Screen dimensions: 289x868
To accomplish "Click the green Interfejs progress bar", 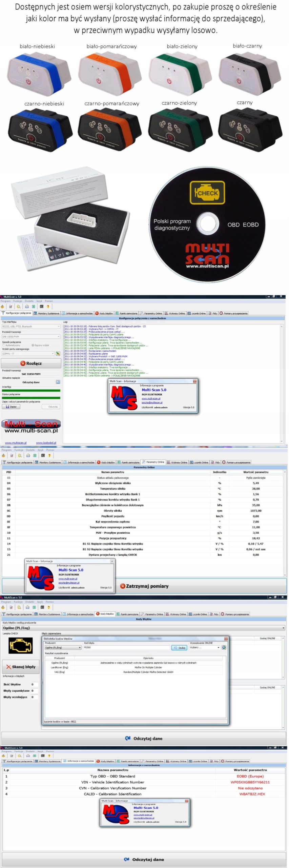I will pos(31,391).
